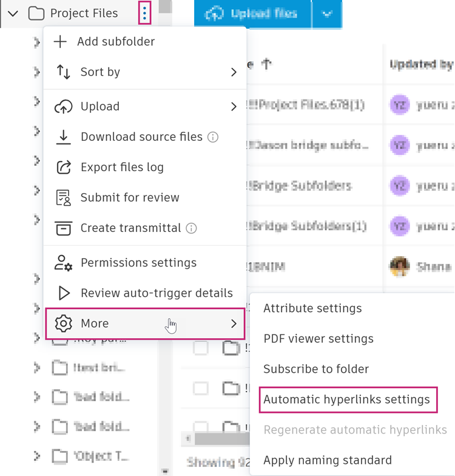This screenshot has height=476, width=455.
Task: Choose Subscribe to folder
Action: pyautogui.click(x=316, y=369)
